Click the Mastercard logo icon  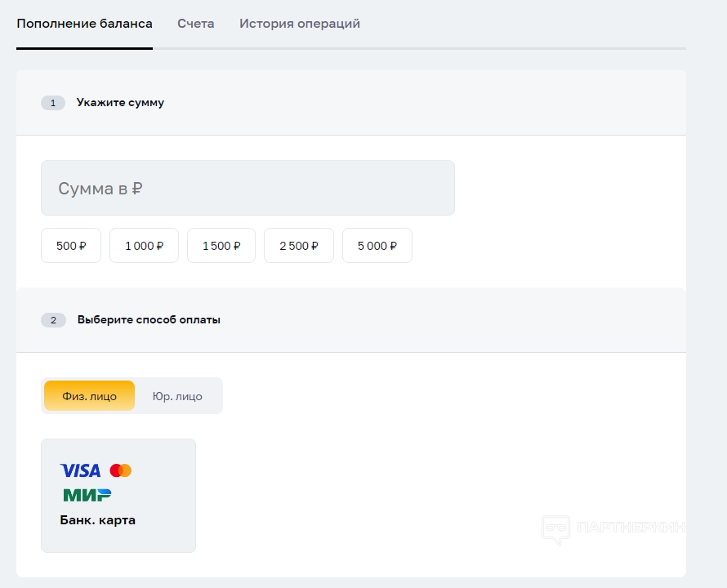click(121, 470)
